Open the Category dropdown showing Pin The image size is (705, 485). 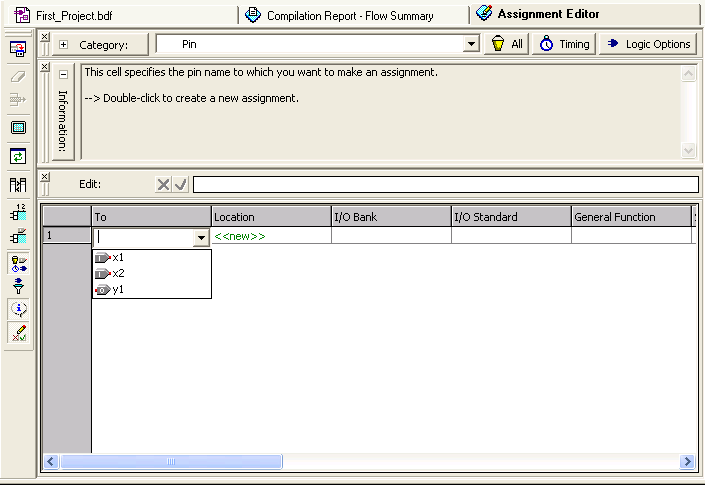point(471,45)
